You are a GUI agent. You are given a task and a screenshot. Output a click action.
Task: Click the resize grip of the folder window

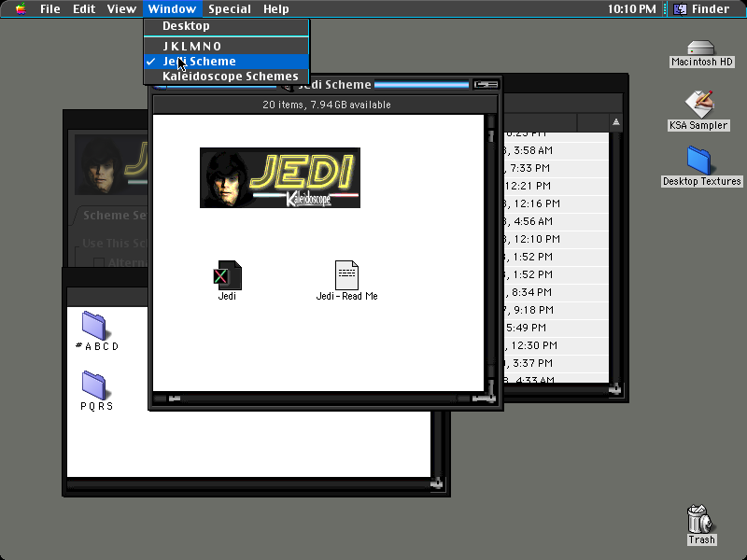[x=437, y=484]
